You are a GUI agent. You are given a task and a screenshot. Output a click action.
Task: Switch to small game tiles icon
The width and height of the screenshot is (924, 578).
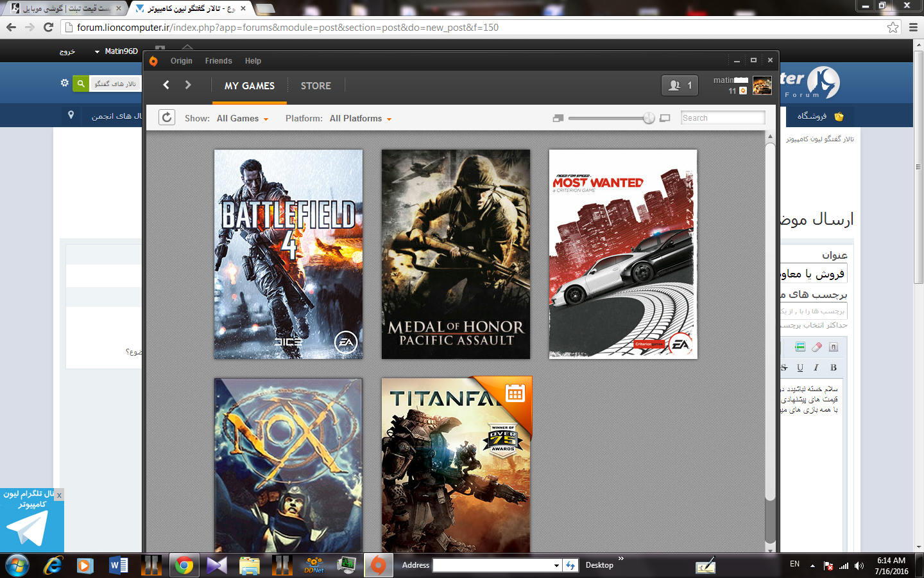558,118
